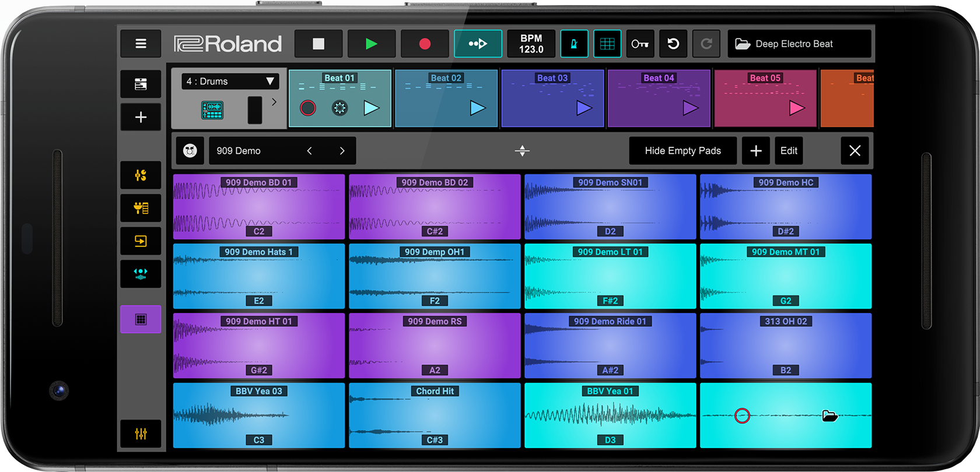Screen dimensions: 980x472
Task: Undo the last action
Action: tap(673, 44)
